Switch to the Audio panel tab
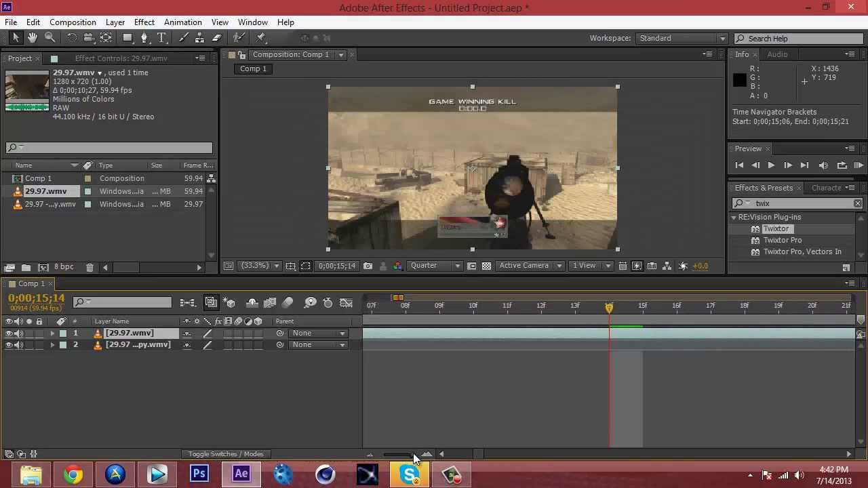Image resolution: width=868 pixels, height=488 pixels. 777,54
